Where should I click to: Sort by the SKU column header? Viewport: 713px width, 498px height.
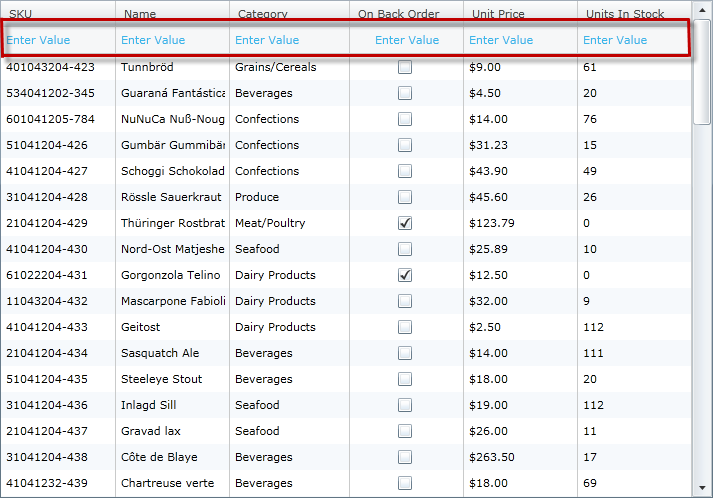click(x=20, y=14)
